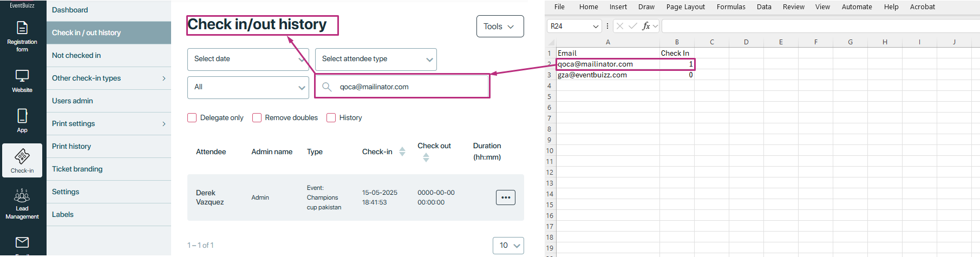Image resolution: width=980 pixels, height=257 pixels.
Task: Expand the Other check-in types menu item
Action: (x=108, y=78)
